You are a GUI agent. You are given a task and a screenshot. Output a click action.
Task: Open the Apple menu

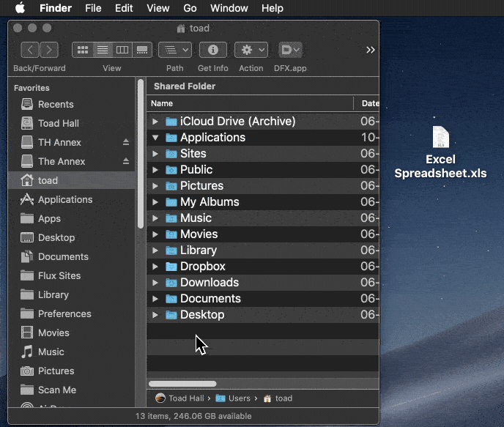click(x=20, y=8)
